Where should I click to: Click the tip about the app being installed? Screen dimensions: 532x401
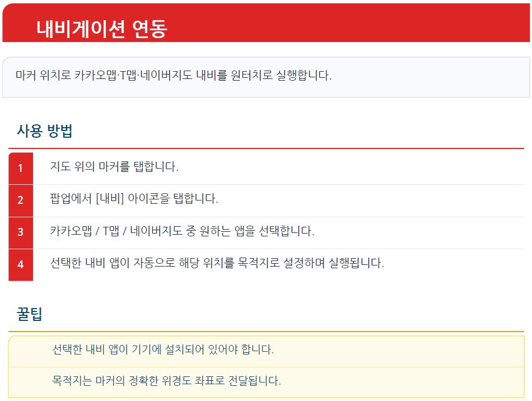point(163,351)
